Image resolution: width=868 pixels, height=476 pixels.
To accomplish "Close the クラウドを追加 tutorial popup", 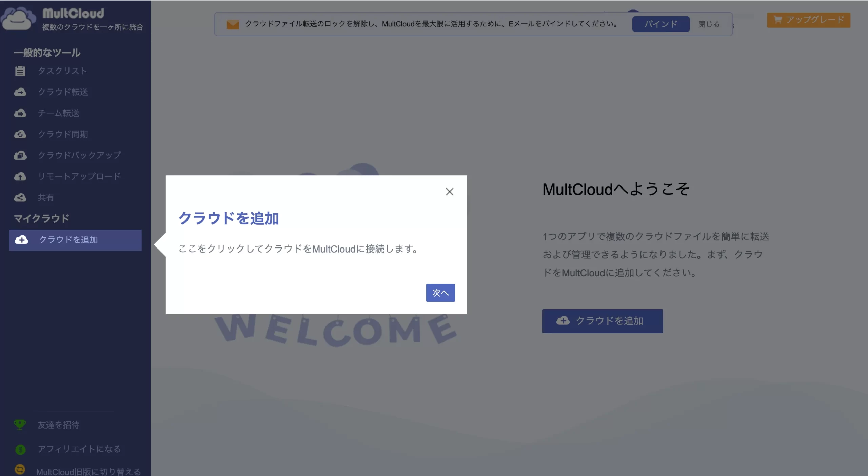I will (x=449, y=192).
